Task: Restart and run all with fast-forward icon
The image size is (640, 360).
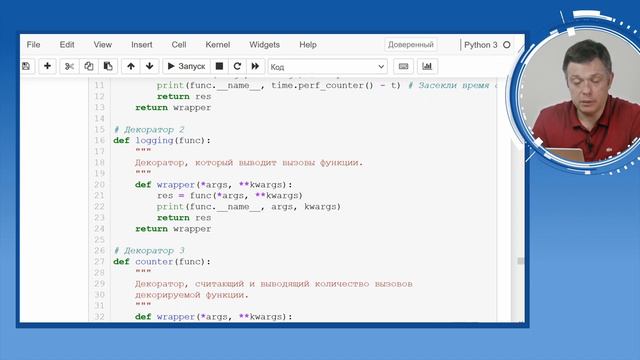Action: click(x=255, y=66)
